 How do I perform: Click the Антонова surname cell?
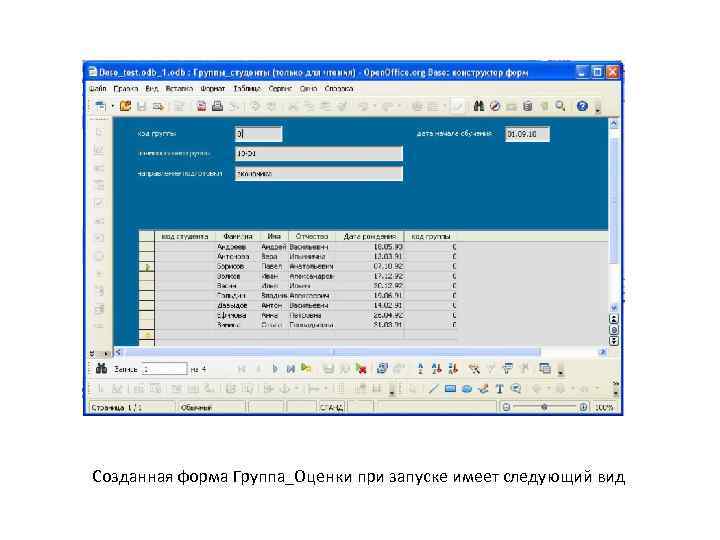[x=237, y=256]
